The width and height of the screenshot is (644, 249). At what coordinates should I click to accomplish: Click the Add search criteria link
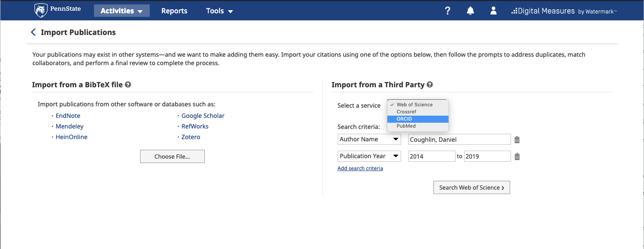360,168
